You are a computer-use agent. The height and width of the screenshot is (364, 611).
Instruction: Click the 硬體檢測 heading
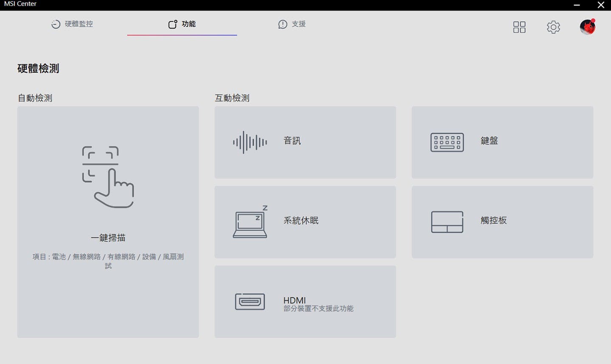point(38,68)
